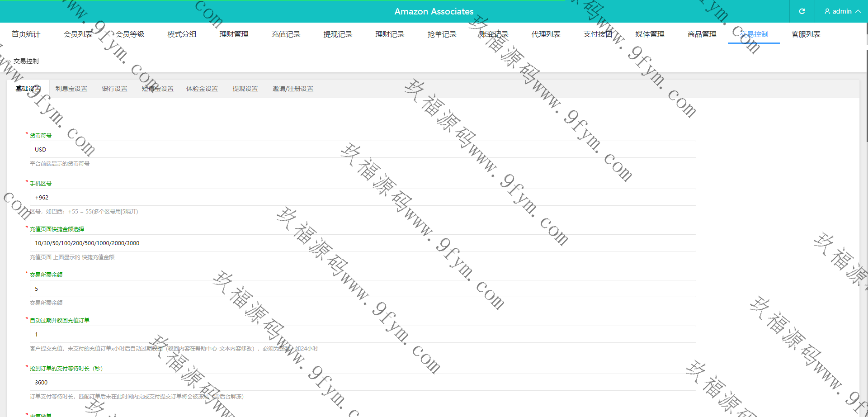Click the 交易所需余额 input field

tap(363, 289)
